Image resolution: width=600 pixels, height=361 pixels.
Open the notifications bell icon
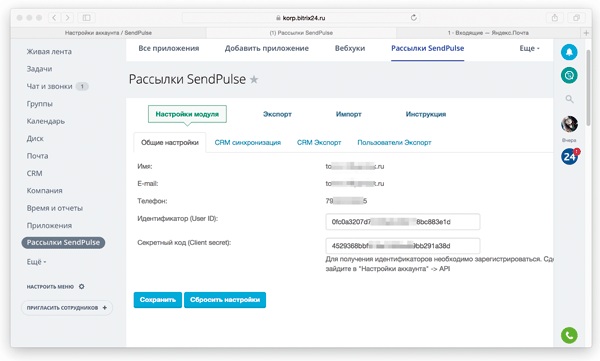[x=569, y=52]
